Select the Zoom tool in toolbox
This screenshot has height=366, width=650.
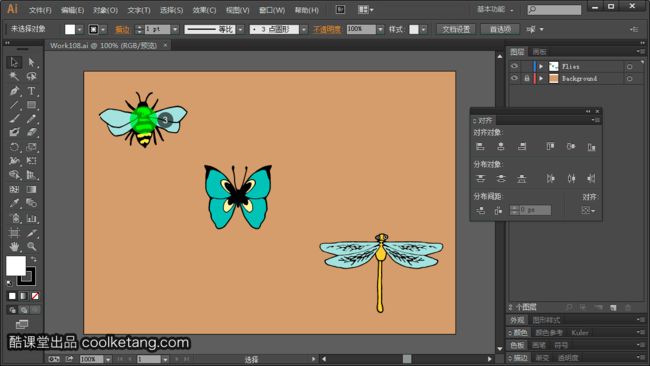[x=31, y=247]
